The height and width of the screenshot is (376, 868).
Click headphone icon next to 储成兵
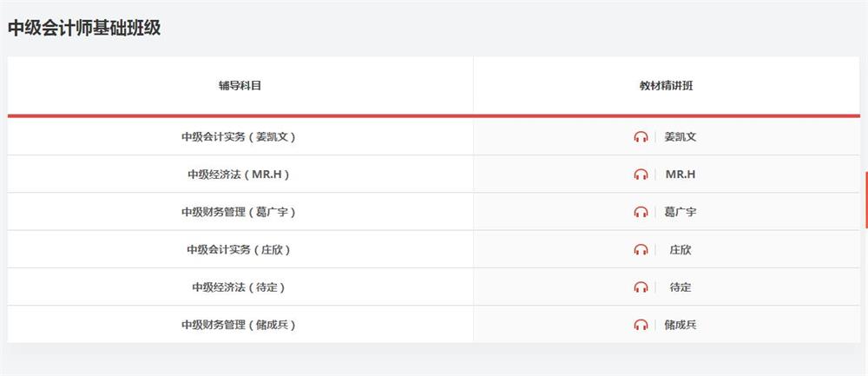[641, 325]
